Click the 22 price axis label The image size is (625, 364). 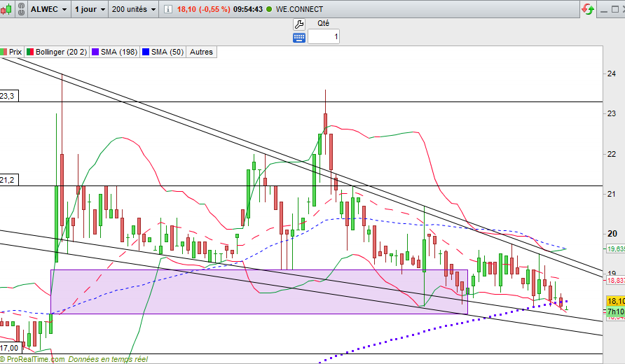612,154
